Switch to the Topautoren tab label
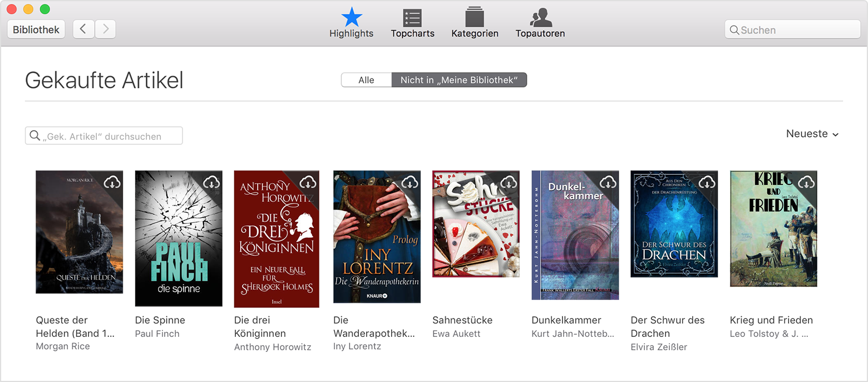 coord(540,33)
